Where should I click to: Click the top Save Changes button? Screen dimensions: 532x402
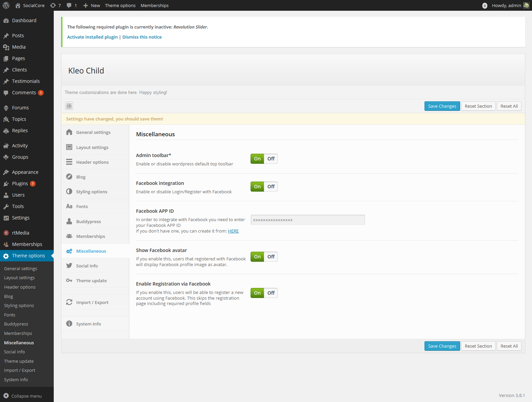coord(442,106)
